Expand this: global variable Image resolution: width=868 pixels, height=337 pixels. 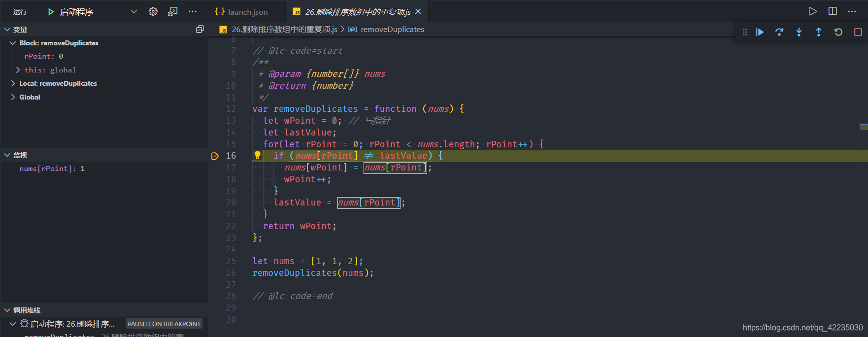click(x=18, y=70)
